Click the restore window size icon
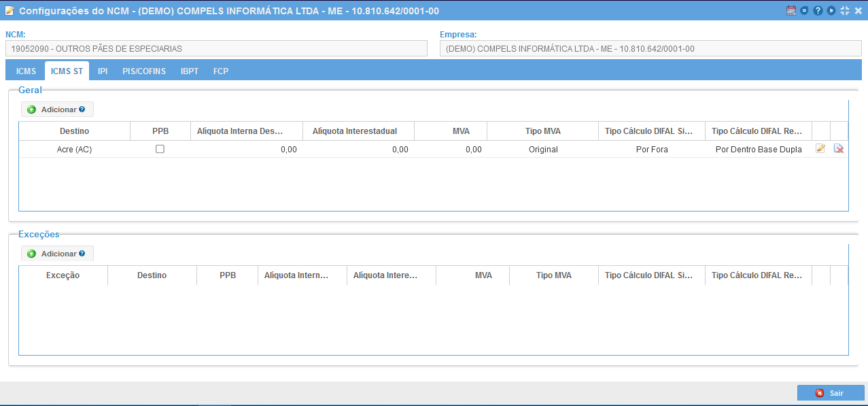The image size is (868, 406). coord(845,11)
